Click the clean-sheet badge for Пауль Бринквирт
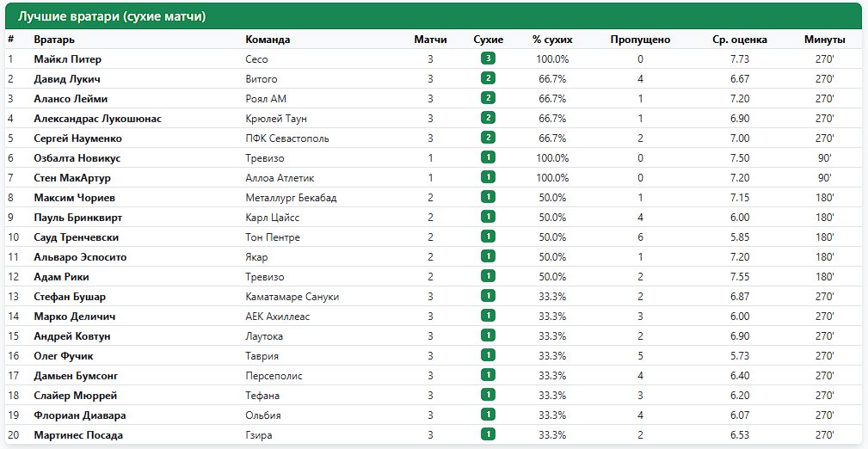This screenshot has width=868, height=449. [489, 217]
